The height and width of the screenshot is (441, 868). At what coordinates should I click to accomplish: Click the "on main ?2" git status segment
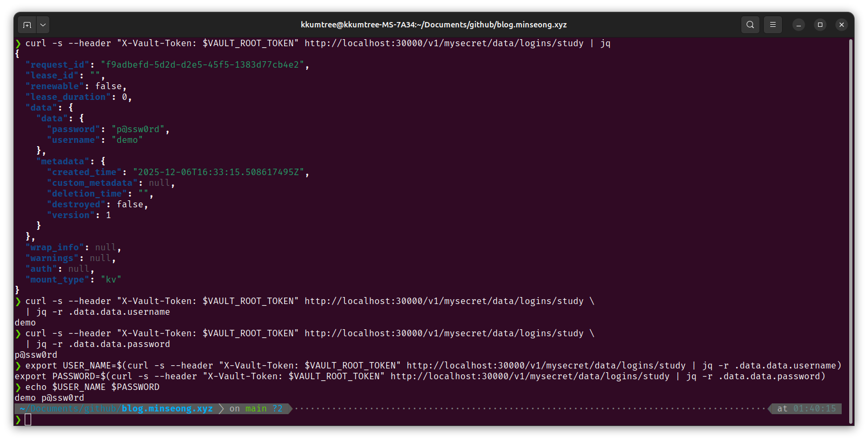256,409
